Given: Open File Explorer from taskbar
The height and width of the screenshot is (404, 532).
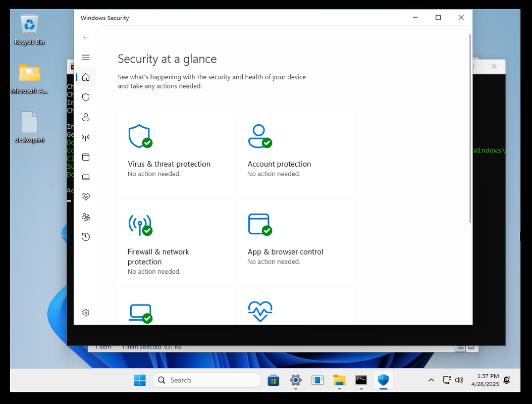Looking at the screenshot, I should pos(339,380).
